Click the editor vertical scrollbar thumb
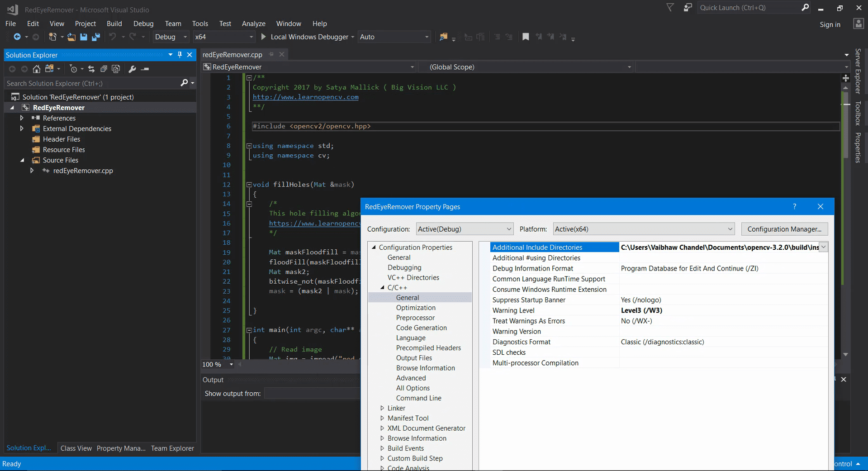Viewport: 868px width, 471px height. pyautogui.click(x=845, y=124)
